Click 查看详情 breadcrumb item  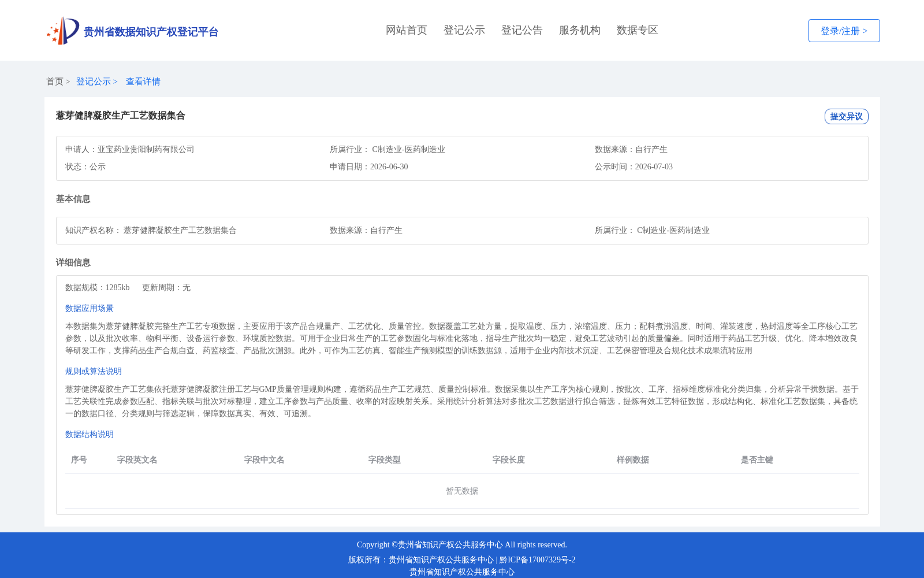pos(143,81)
